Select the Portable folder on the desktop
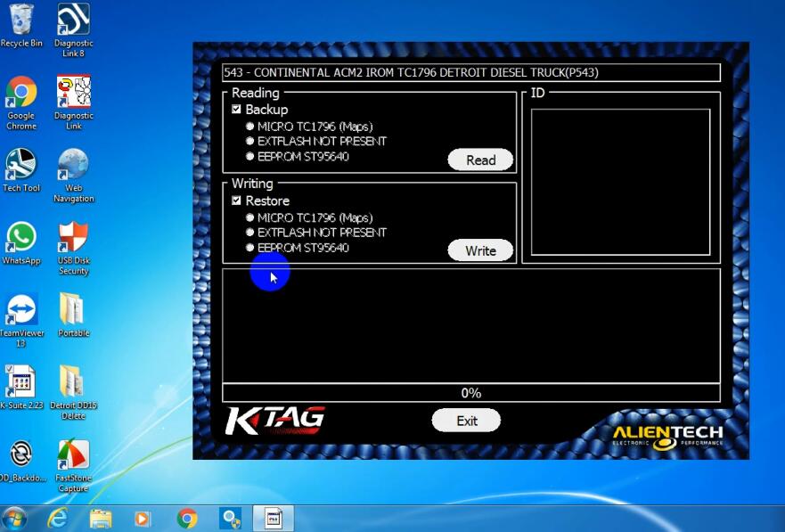 (73, 315)
